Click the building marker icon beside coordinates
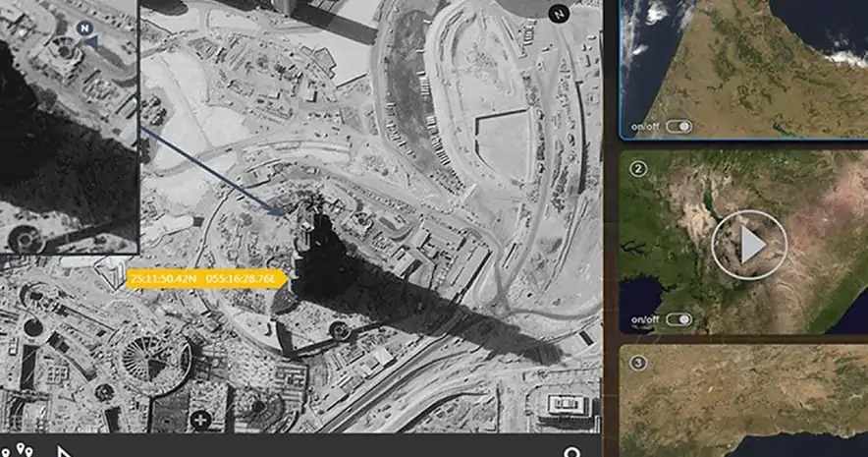 [x=112, y=273]
